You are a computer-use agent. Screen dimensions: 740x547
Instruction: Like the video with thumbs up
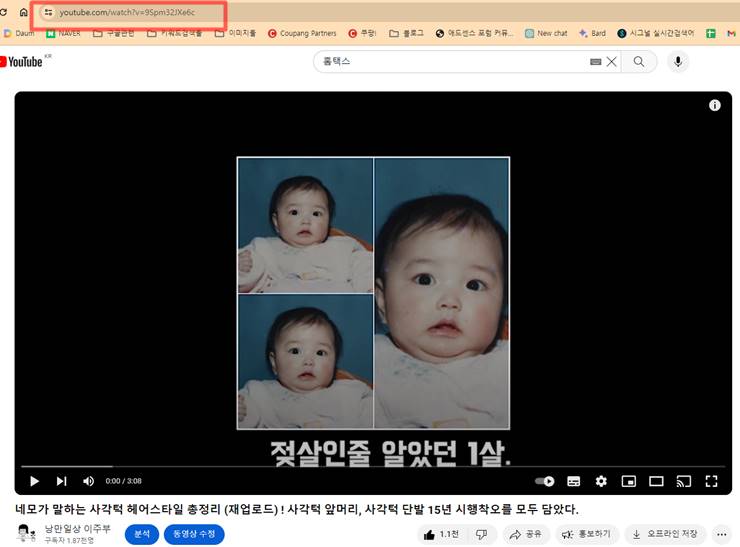click(x=441, y=534)
